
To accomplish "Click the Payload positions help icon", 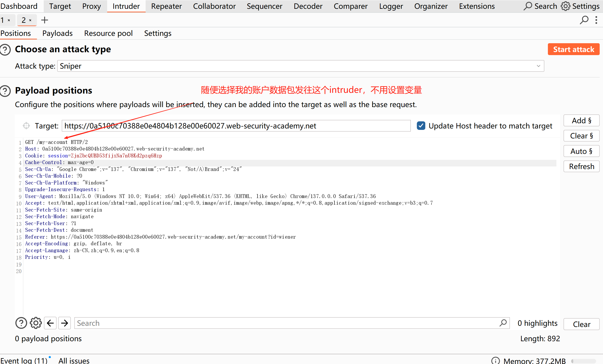I will click(x=5, y=91).
